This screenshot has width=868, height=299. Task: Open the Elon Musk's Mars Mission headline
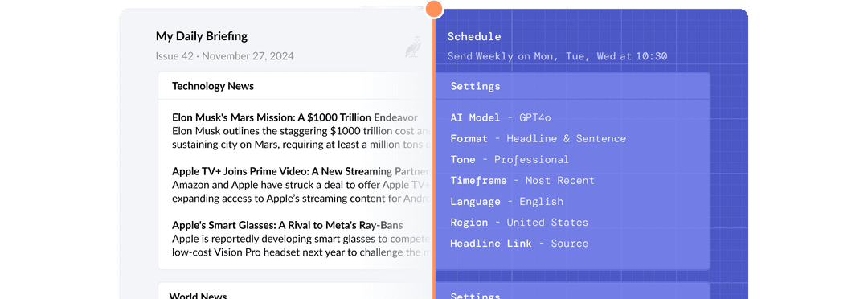pyautogui.click(x=294, y=117)
